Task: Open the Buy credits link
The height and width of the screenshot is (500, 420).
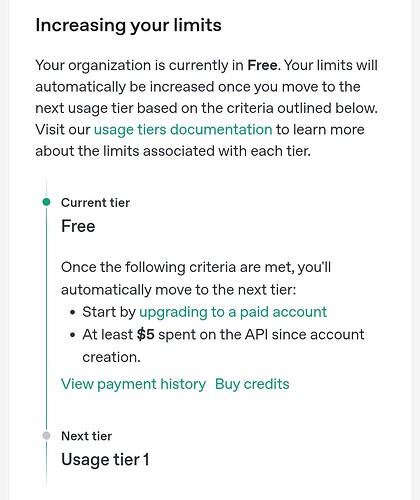Action: (x=252, y=384)
